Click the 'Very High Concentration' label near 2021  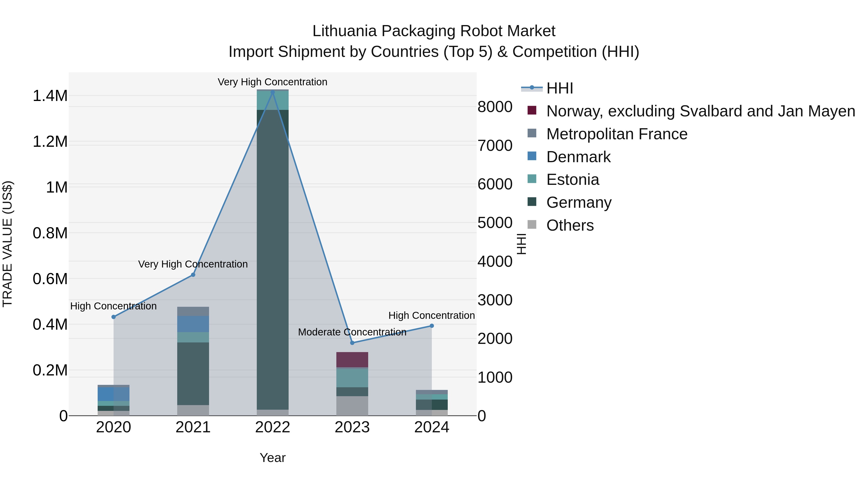[x=193, y=264]
